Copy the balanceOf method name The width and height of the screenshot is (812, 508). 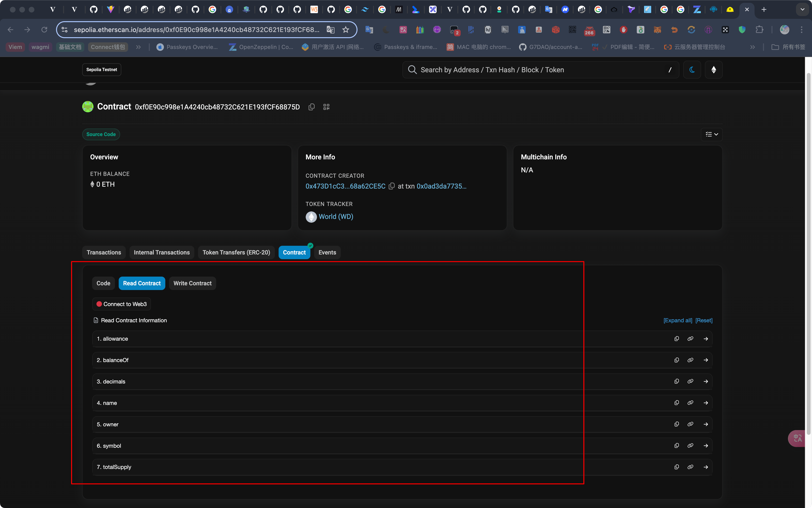tap(677, 360)
